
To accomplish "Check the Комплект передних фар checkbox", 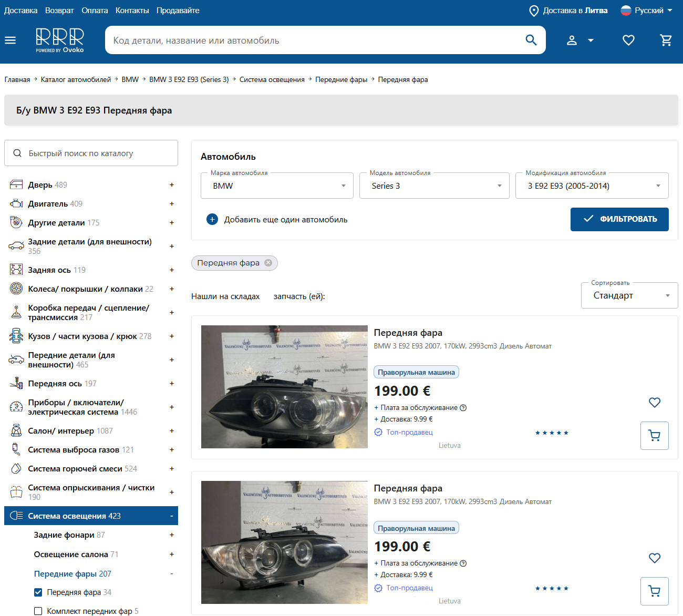I will (x=38, y=611).
